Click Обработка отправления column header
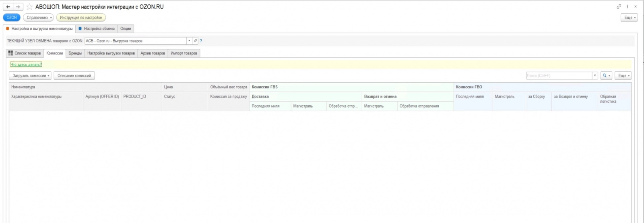Image resolution: width=644 pixels, height=223 pixels. pyautogui.click(x=425, y=106)
